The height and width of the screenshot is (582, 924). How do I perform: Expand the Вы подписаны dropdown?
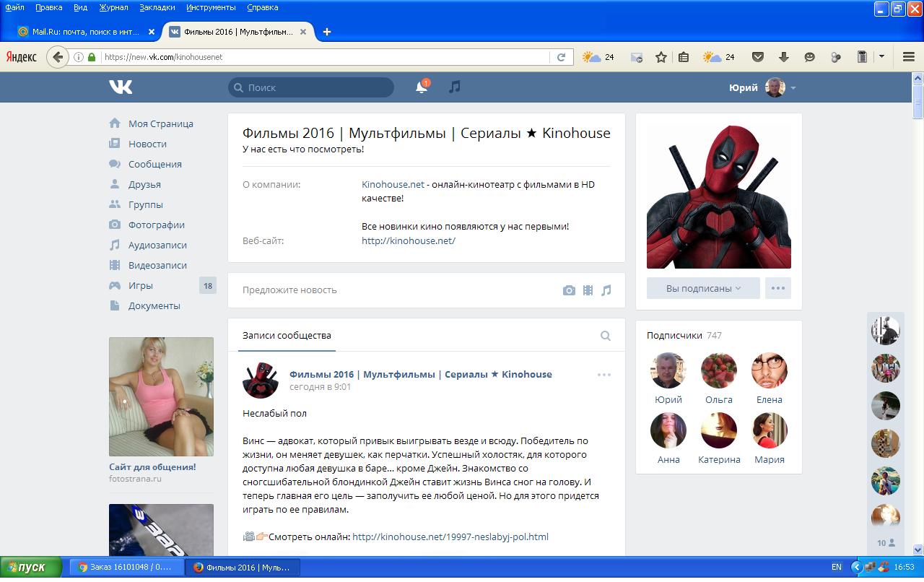tap(703, 288)
